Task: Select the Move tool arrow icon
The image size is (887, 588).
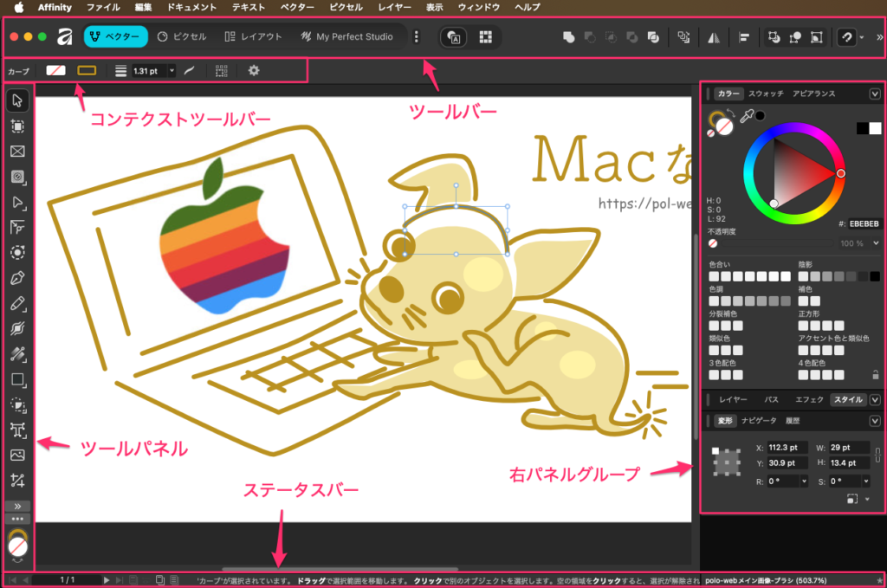Action: 18,100
